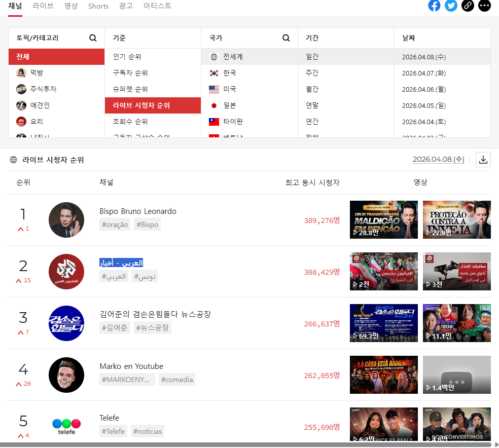Switch to the 영상 tab

71,6
